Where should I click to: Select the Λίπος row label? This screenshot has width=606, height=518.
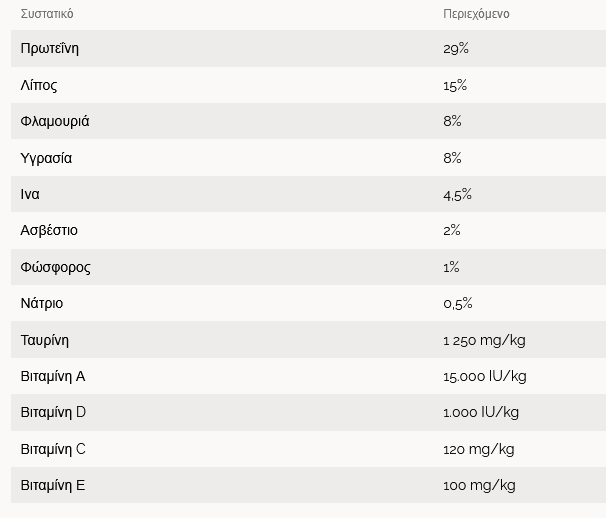point(39,85)
